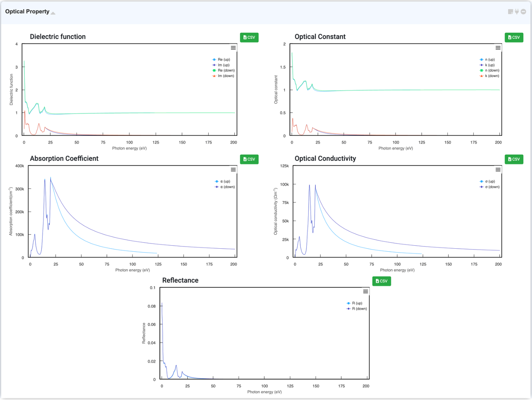
Task: Download Reflectance CSV data
Action: click(382, 281)
